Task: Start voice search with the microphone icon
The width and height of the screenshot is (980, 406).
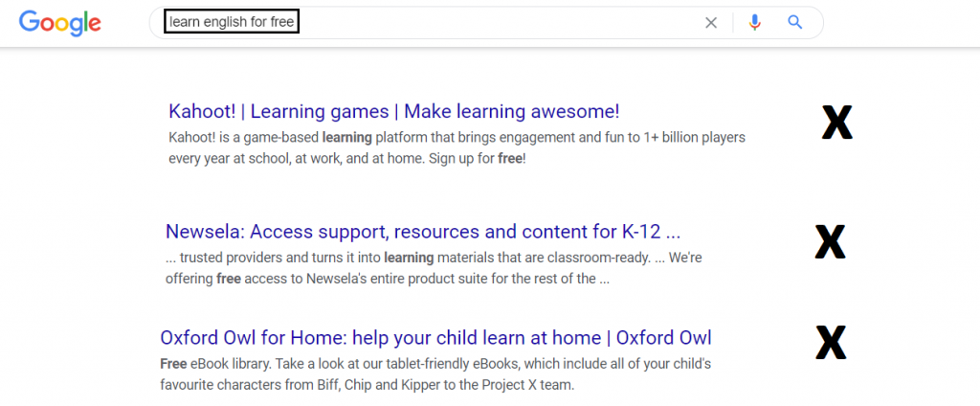Action: (x=755, y=23)
